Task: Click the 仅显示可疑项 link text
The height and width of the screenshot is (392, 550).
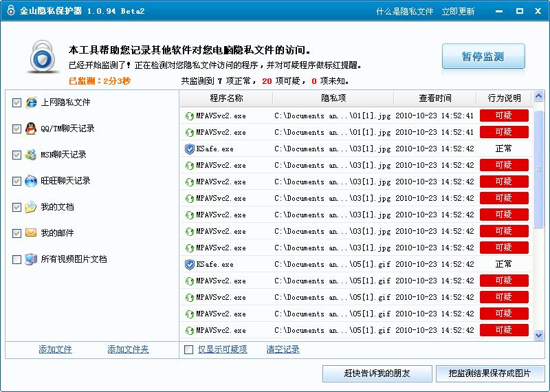Action: click(222, 349)
